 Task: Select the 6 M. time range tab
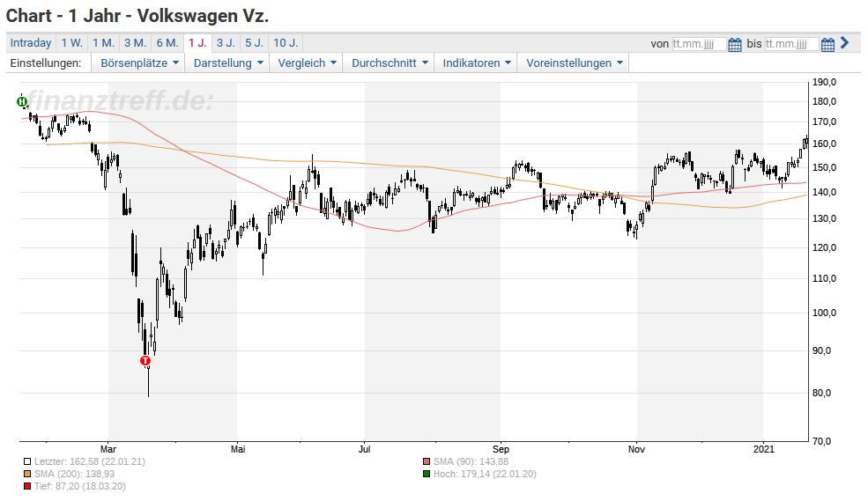coord(167,43)
